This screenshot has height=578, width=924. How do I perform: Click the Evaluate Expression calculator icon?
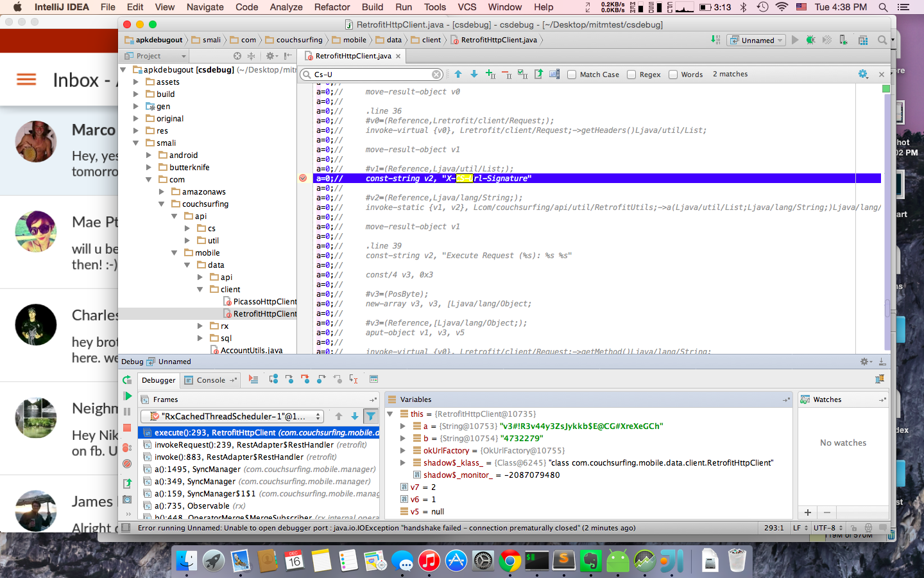click(x=373, y=380)
